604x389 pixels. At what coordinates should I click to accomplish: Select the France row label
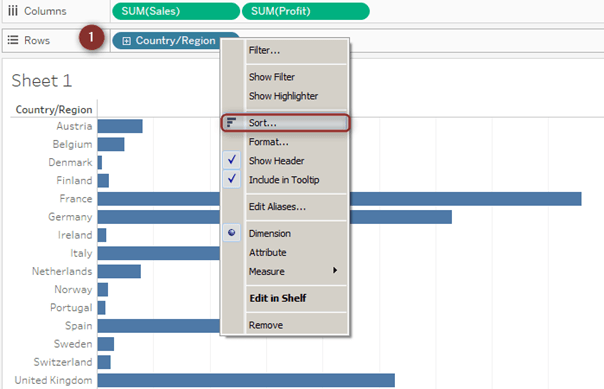point(76,199)
